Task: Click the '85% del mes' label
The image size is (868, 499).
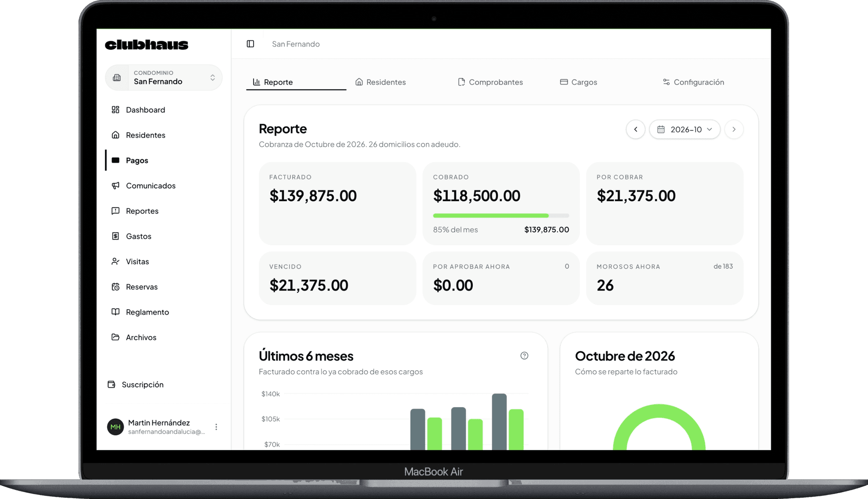Action: click(455, 230)
